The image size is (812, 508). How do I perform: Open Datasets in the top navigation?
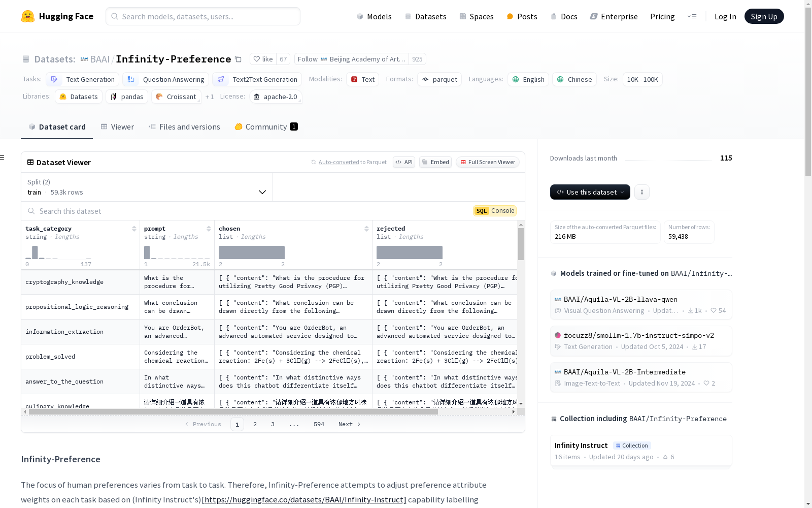coord(425,16)
